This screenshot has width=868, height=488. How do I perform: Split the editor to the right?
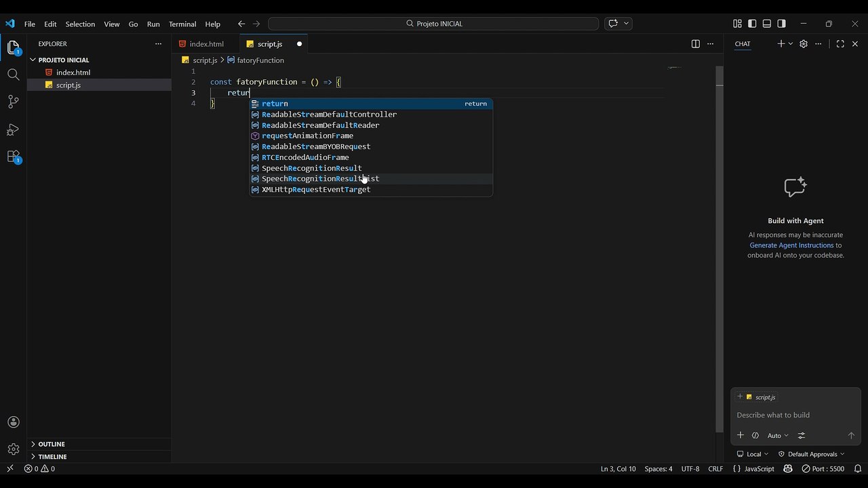tap(695, 44)
